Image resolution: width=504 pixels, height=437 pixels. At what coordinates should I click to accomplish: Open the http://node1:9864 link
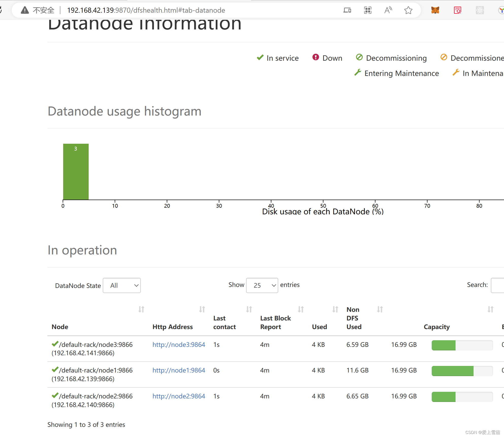pos(179,370)
